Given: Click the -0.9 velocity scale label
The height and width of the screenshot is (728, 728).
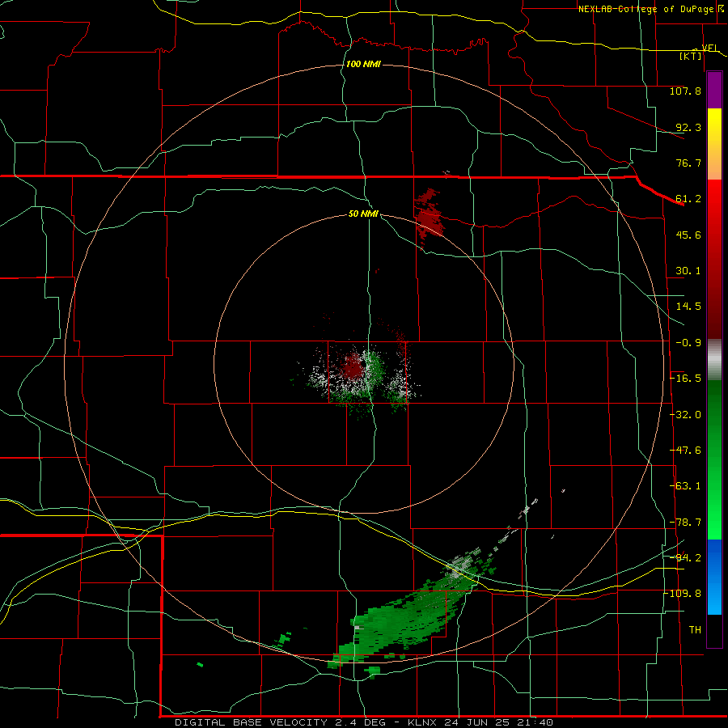Looking at the screenshot, I should pyautogui.click(x=688, y=343).
